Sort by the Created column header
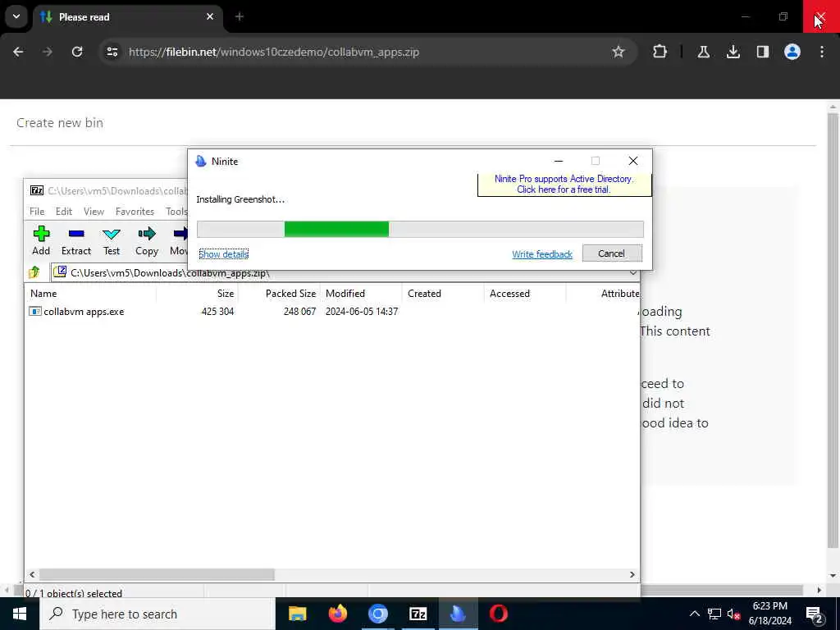The image size is (840, 630). click(x=443, y=293)
